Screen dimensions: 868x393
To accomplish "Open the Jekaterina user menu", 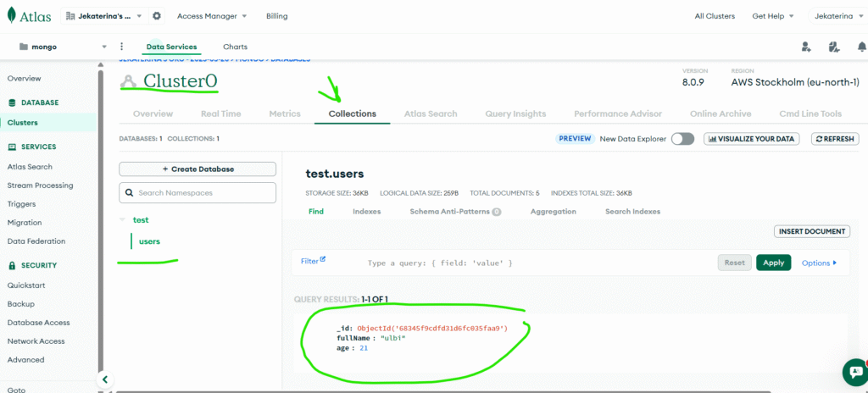I will [837, 16].
